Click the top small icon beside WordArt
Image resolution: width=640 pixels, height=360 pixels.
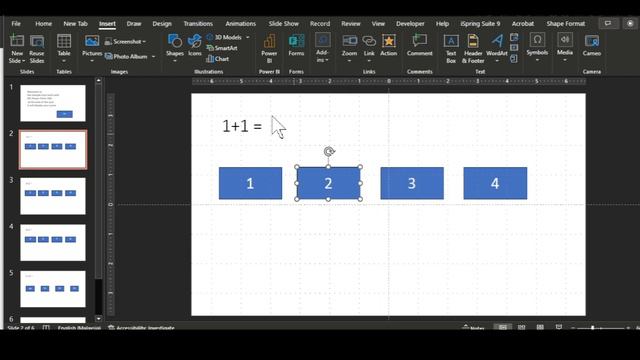(514, 38)
